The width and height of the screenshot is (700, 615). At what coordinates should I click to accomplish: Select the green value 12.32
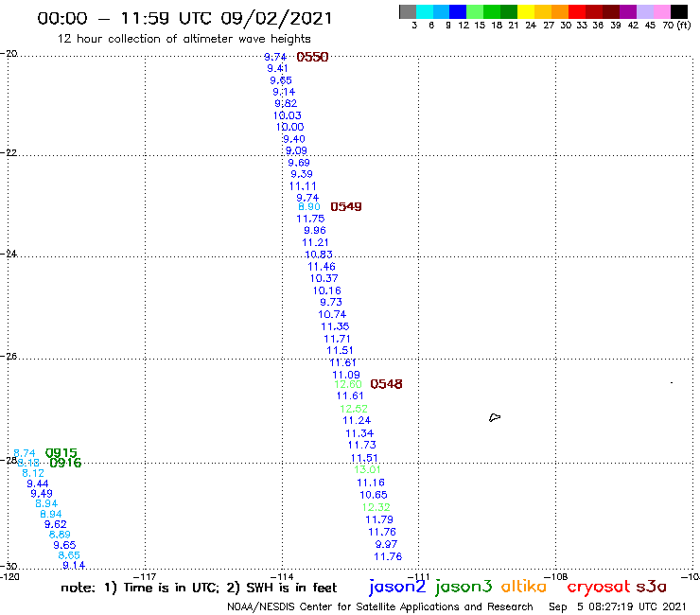click(376, 507)
